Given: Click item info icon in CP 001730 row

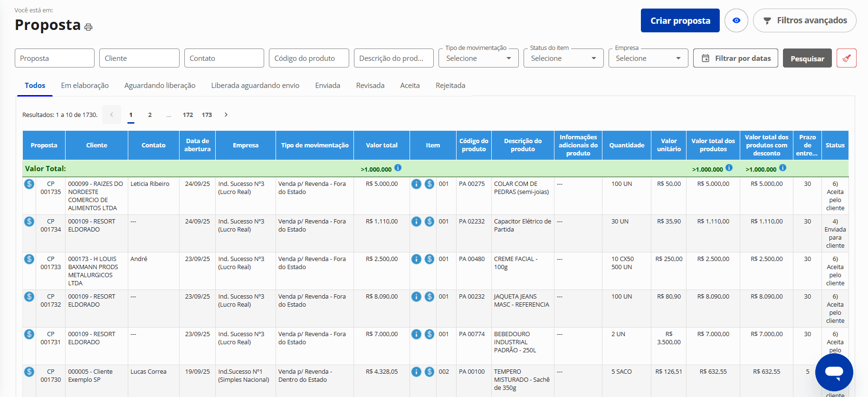Looking at the screenshot, I should tap(416, 372).
